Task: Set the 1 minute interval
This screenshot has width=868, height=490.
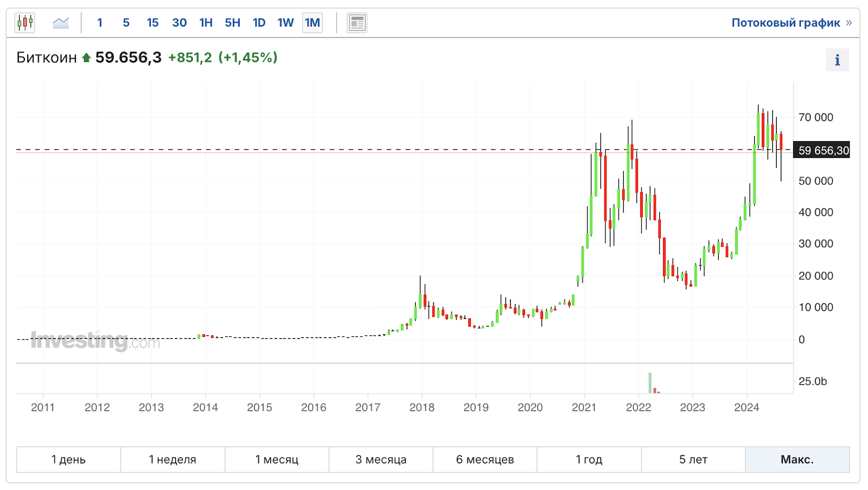Action: pyautogui.click(x=100, y=23)
